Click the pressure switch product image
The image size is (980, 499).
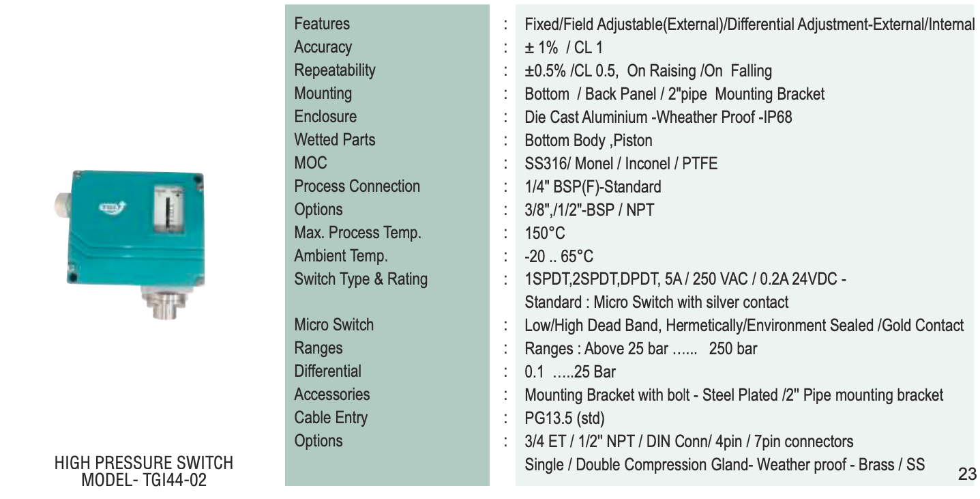pos(132,239)
